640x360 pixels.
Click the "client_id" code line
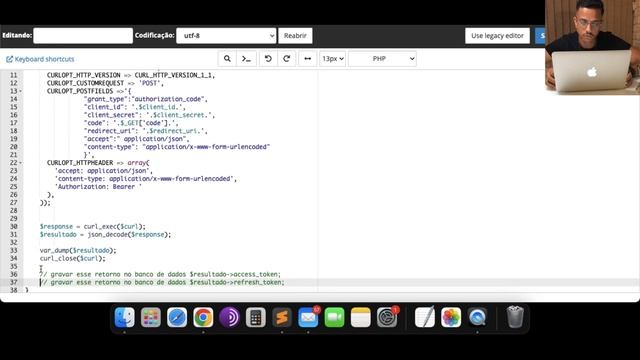tap(135, 107)
